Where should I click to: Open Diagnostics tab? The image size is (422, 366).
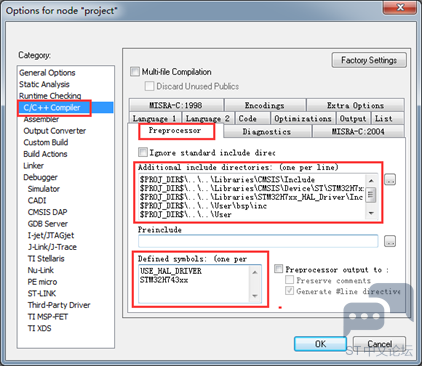coord(267,132)
